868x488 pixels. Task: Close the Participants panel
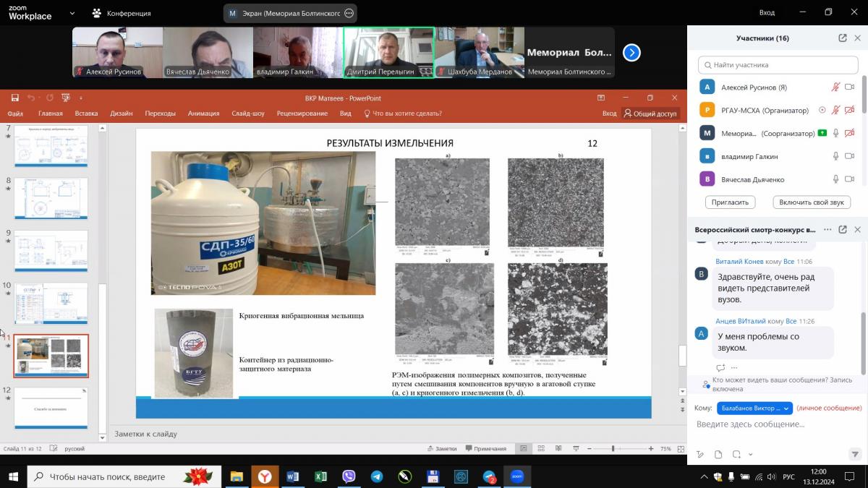(858, 38)
